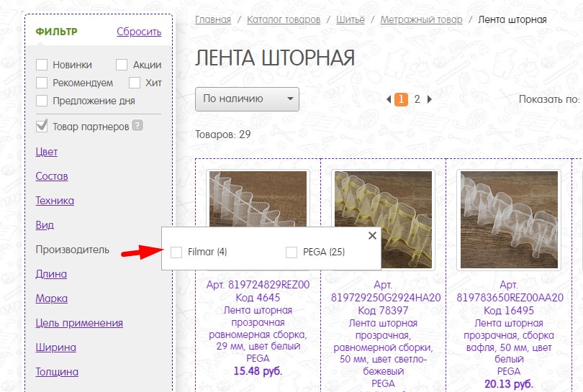Expand the Ширина filter
Image resolution: width=583 pixels, height=392 pixels.
pyautogui.click(x=55, y=347)
